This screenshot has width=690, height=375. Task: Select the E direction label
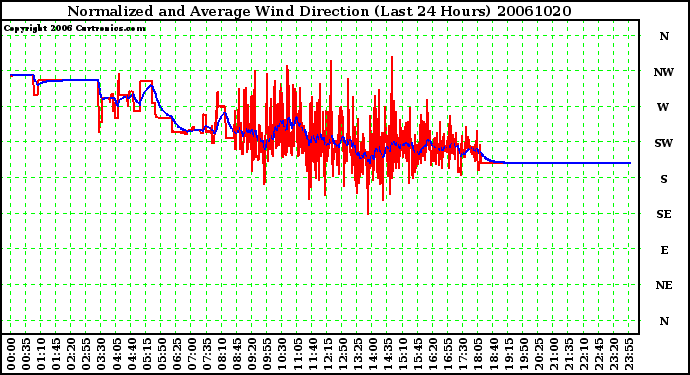click(x=664, y=250)
